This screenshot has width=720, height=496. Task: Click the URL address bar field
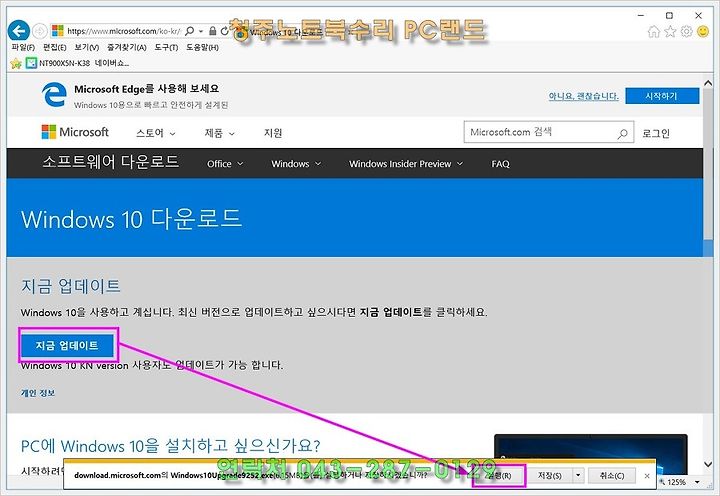click(124, 31)
